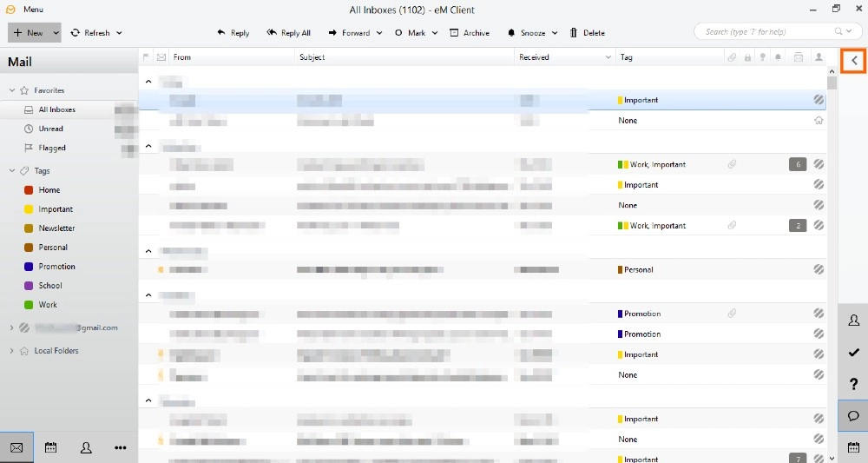
Task: Click Reply All in the toolbar
Action: pyautogui.click(x=288, y=33)
